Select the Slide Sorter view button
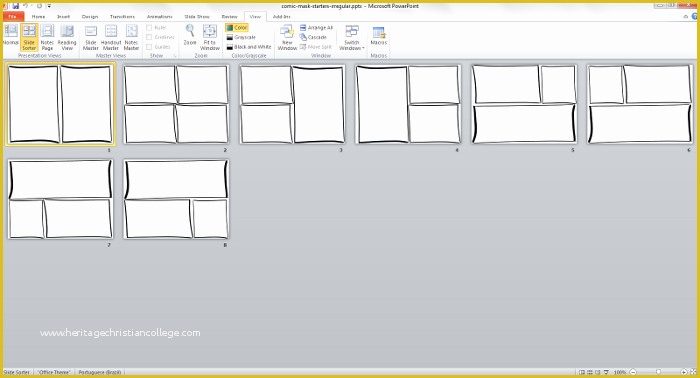 pos(29,37)
